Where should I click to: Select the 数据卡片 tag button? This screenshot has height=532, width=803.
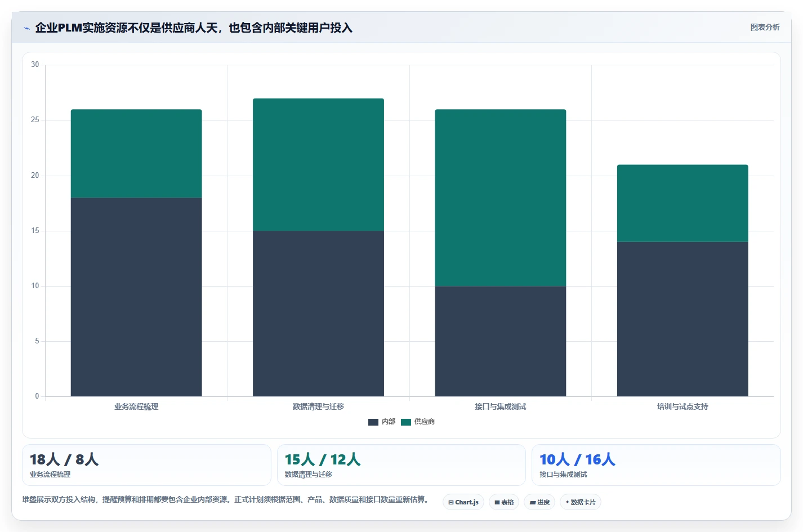pos(581,502)
